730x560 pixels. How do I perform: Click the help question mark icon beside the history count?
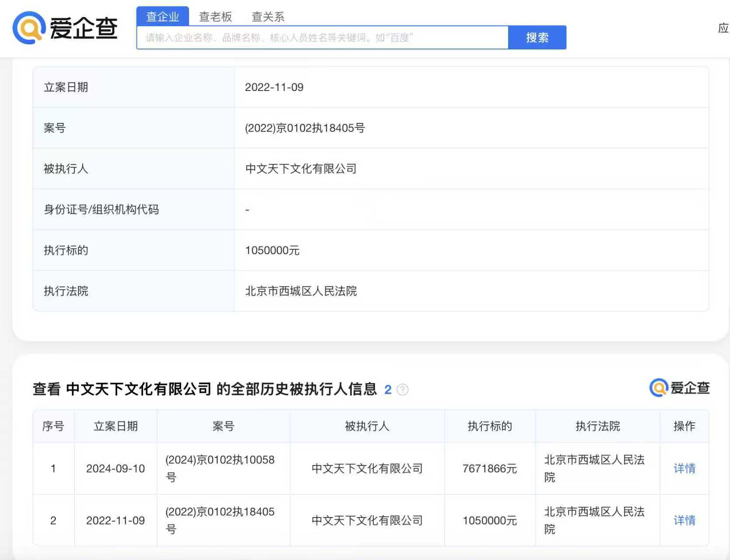[x=402, y=389]
